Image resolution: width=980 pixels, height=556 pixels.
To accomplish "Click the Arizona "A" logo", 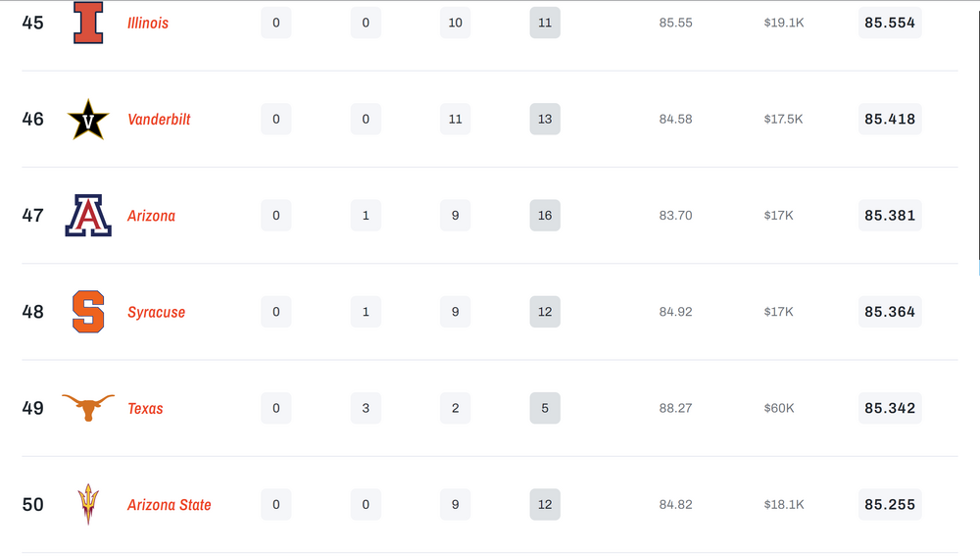I will (88, 216).
